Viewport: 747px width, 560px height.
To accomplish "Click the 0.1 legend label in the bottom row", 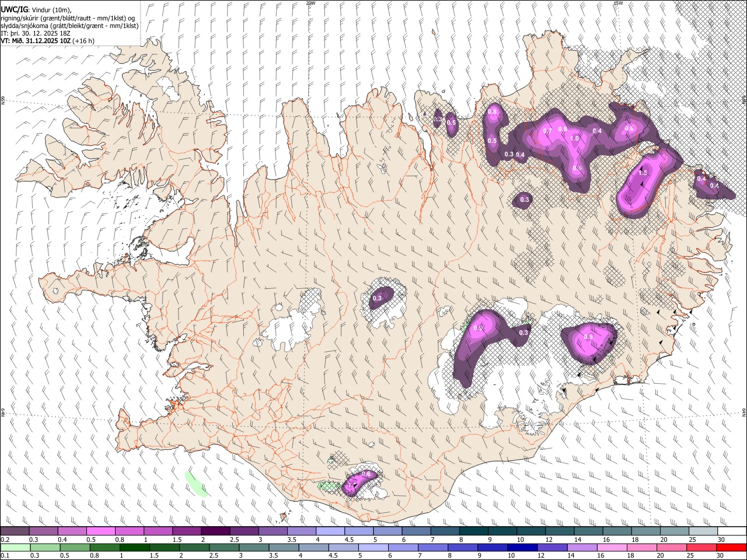I will point(5,556).
